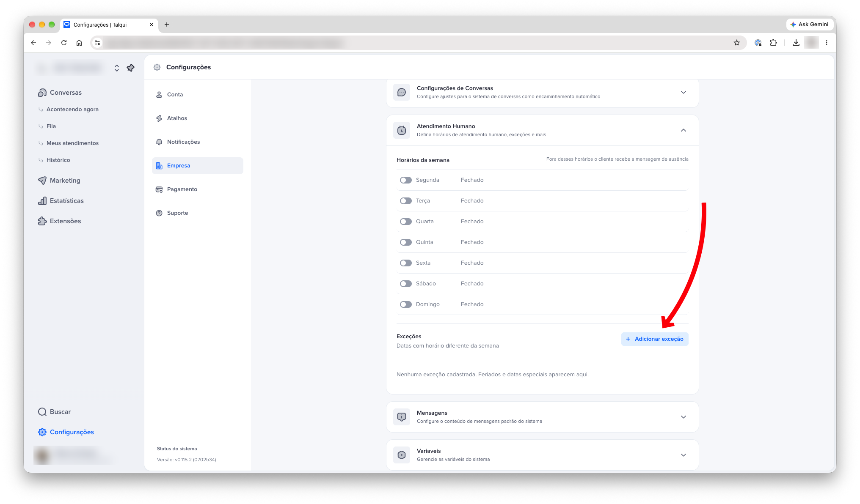The image size is (860, 504).
Task: Click the Configurações gear in sidebar
Action: (66, 432)
